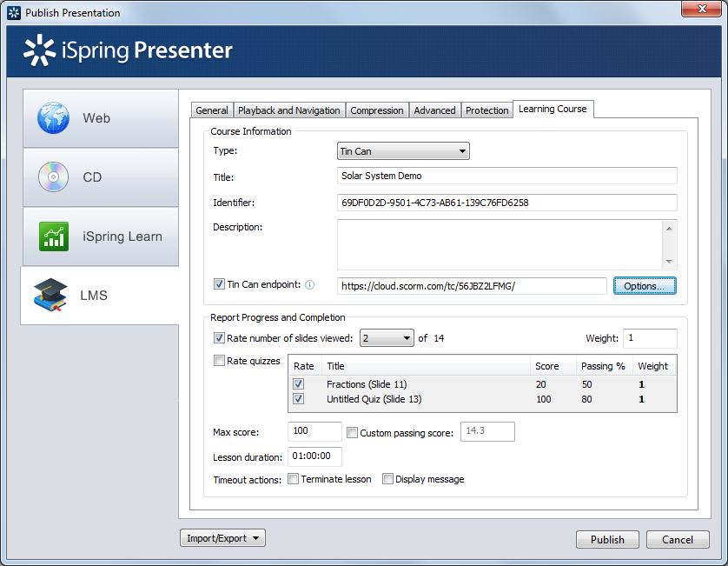The height and width of the screenshot is (566, 728).
Task: Click the Options... button
Action: (645, 286)
